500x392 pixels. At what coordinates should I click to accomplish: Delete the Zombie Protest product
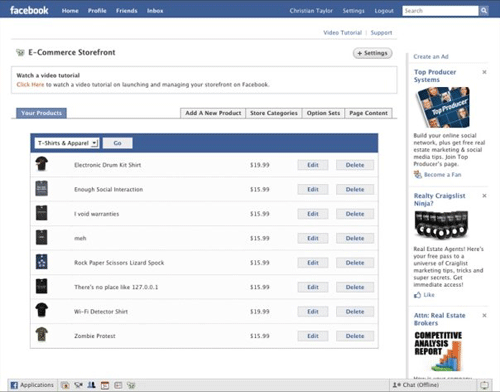point(355,336)
